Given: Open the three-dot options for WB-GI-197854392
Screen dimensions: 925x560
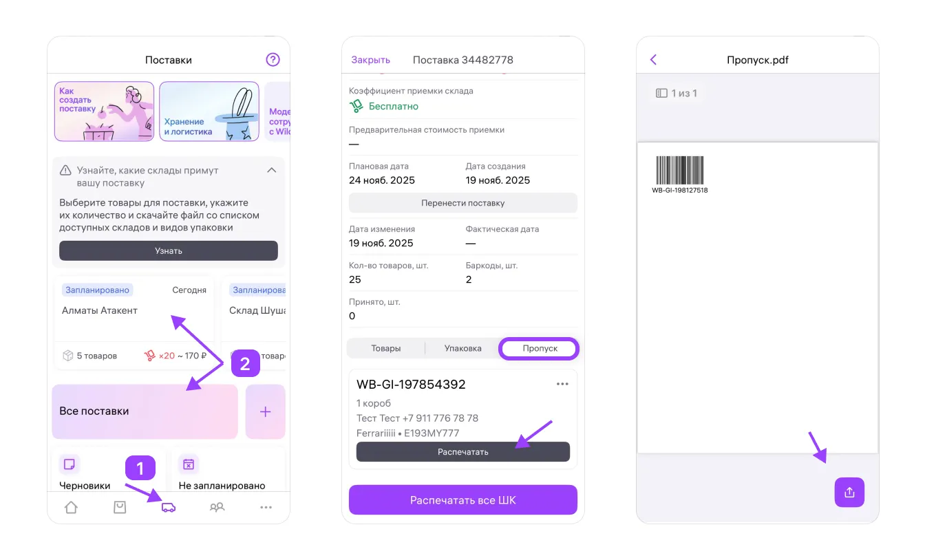Looking at the screenshot, I should tap(562, 385).
